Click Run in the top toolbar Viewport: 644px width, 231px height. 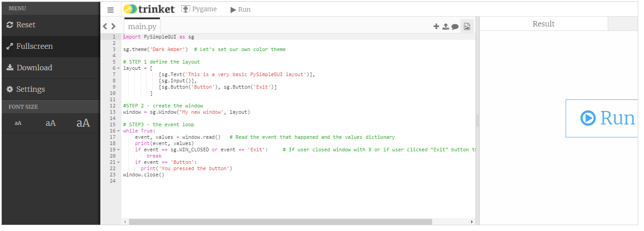pyautogui.click(x=240, y=9)
